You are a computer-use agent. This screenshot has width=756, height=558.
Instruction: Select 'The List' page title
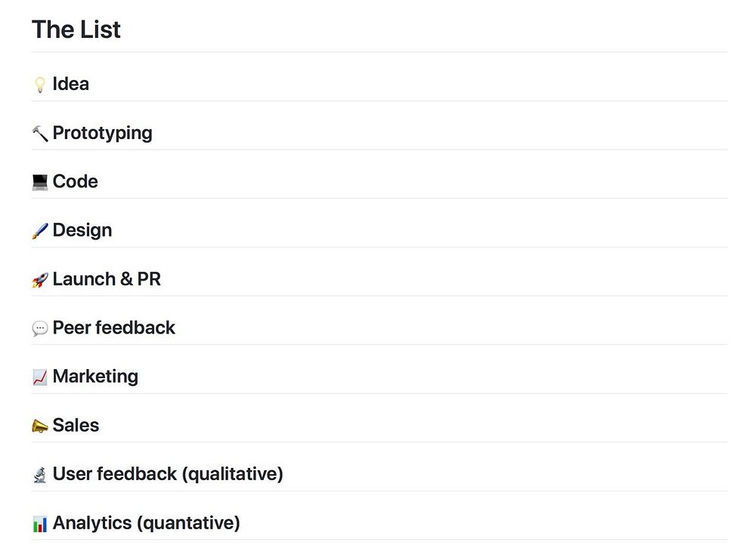pyautogui.click(x=76, y=29)
